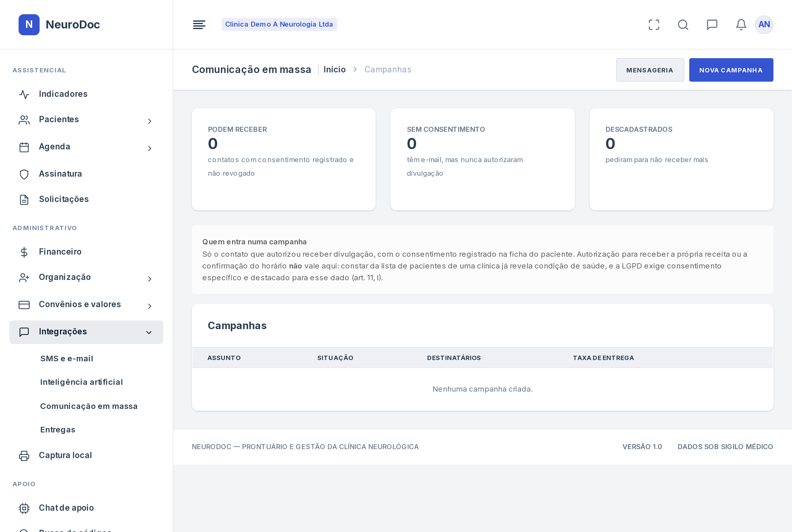Click 'Versão 1.0' footer text

642,447
